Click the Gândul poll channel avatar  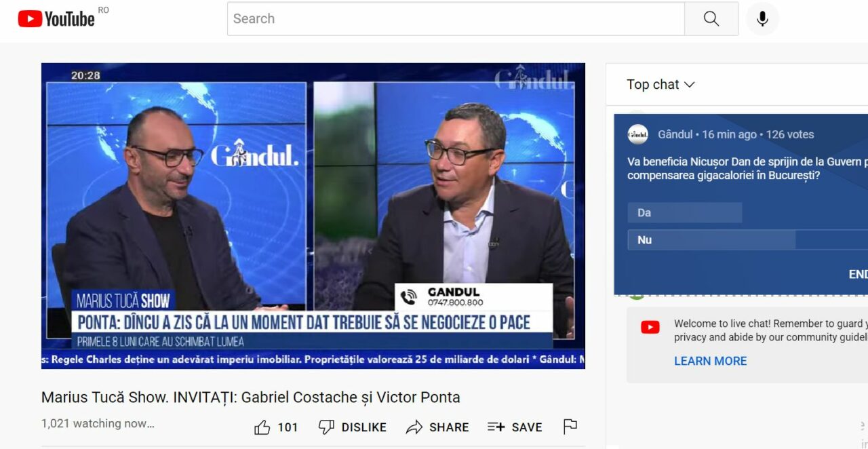tap(638, 134)
